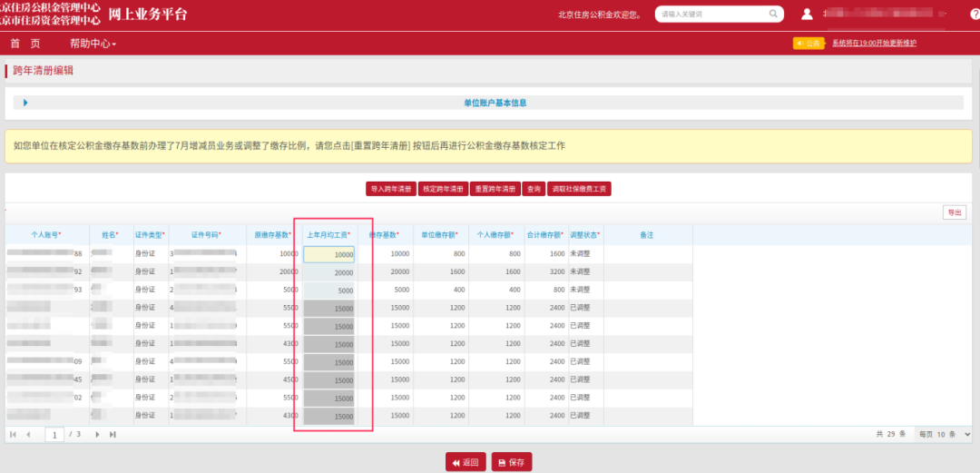
Task: Click the yellow 公告 announcement badge
Action: [808, 44]
